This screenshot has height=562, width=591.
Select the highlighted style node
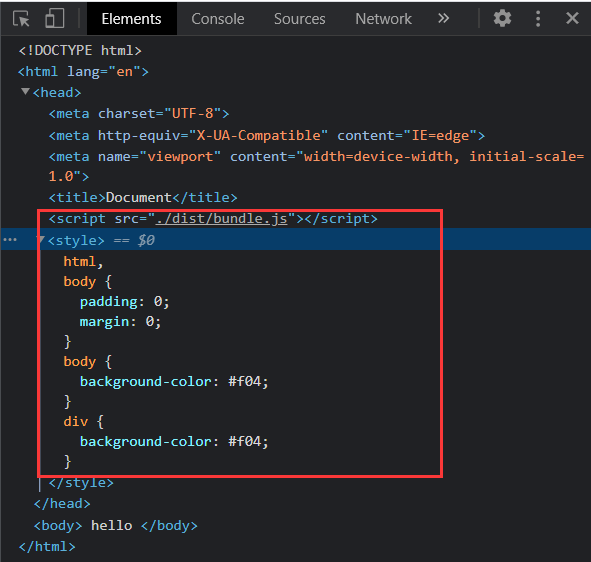click(296, 239)
